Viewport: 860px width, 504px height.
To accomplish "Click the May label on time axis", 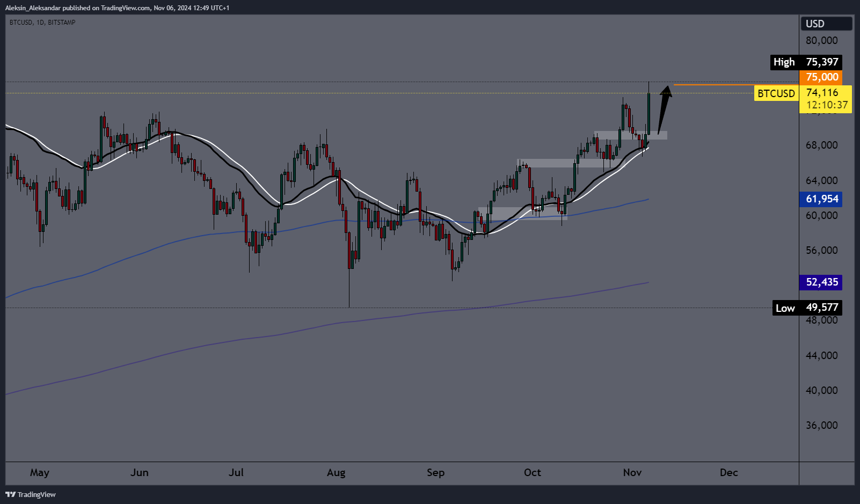I will pos(40,473).
